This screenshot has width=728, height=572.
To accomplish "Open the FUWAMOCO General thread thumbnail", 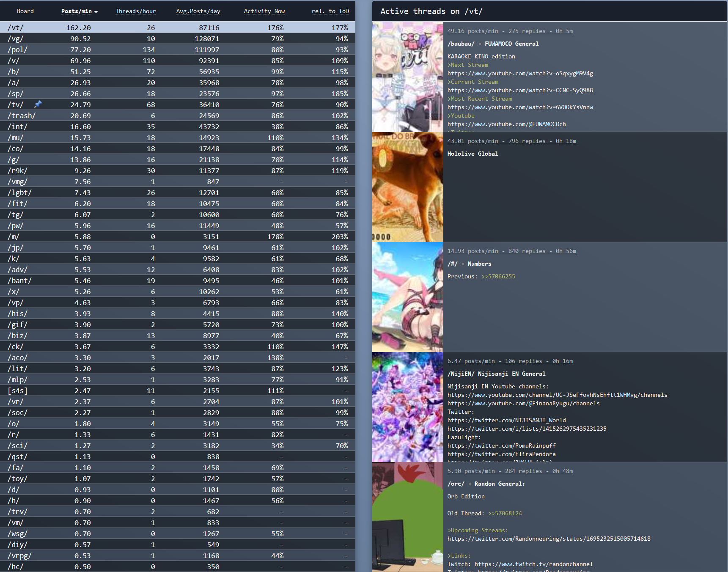I will click(x=407, y=77).
